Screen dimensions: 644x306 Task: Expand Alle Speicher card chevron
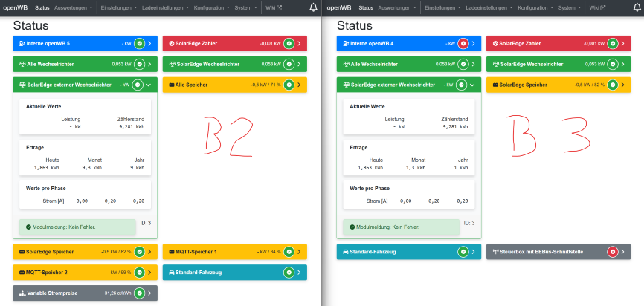(299, 85)
